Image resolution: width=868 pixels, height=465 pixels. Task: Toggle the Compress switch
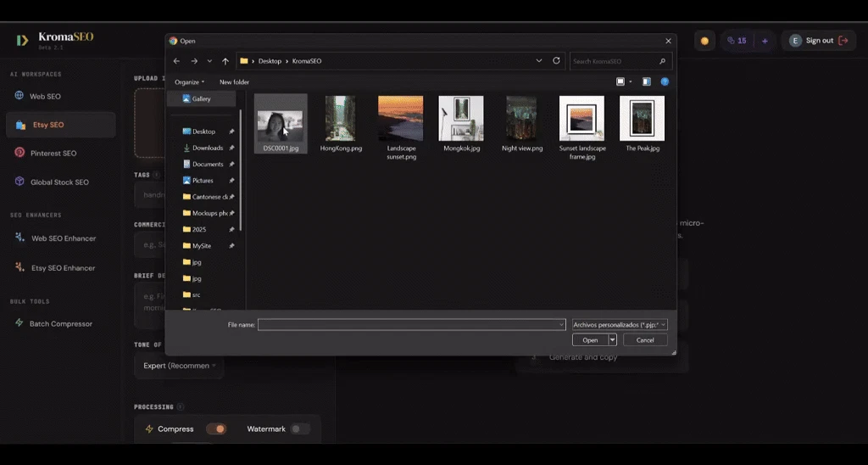216,429
